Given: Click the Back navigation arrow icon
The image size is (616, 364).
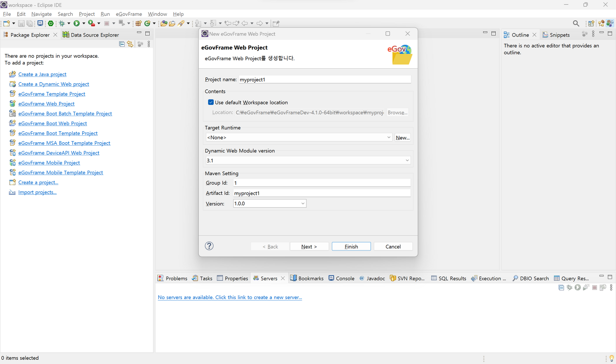Looking at the screenshot, I should (245, 23).
